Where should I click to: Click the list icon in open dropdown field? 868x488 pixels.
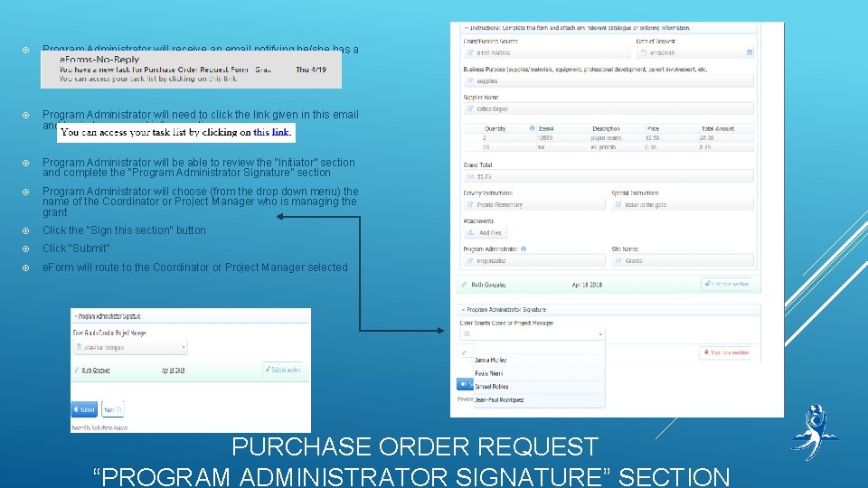tap(467, 334)
